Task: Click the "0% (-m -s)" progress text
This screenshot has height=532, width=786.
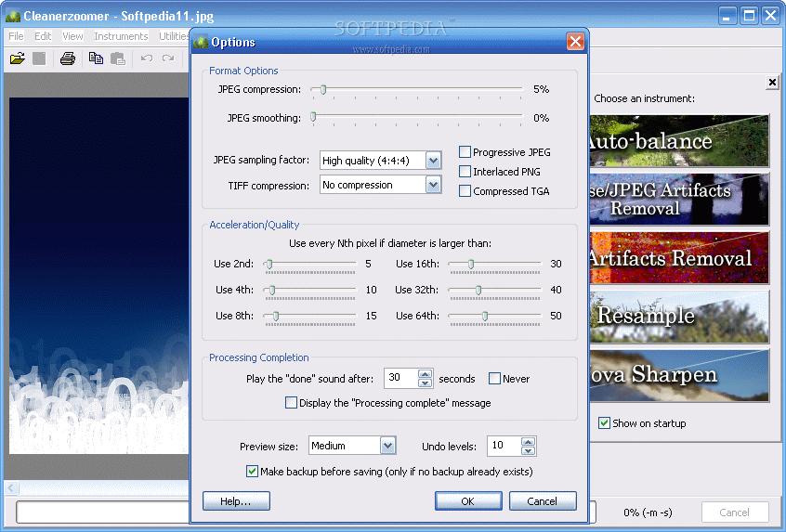Action: (648, 513)
